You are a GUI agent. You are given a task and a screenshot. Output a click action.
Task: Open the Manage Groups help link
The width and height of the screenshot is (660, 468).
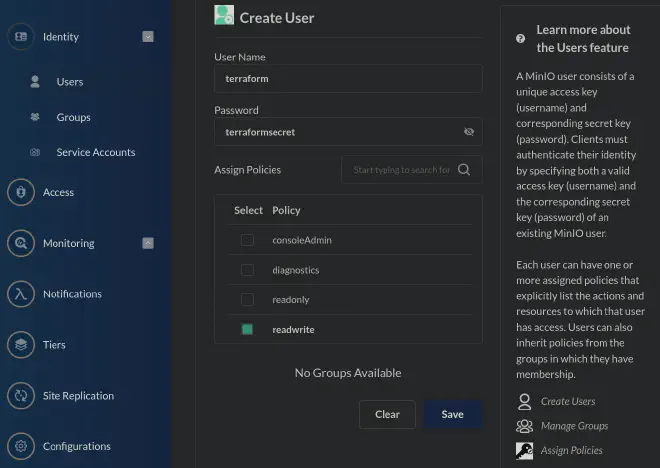[574, 426]
